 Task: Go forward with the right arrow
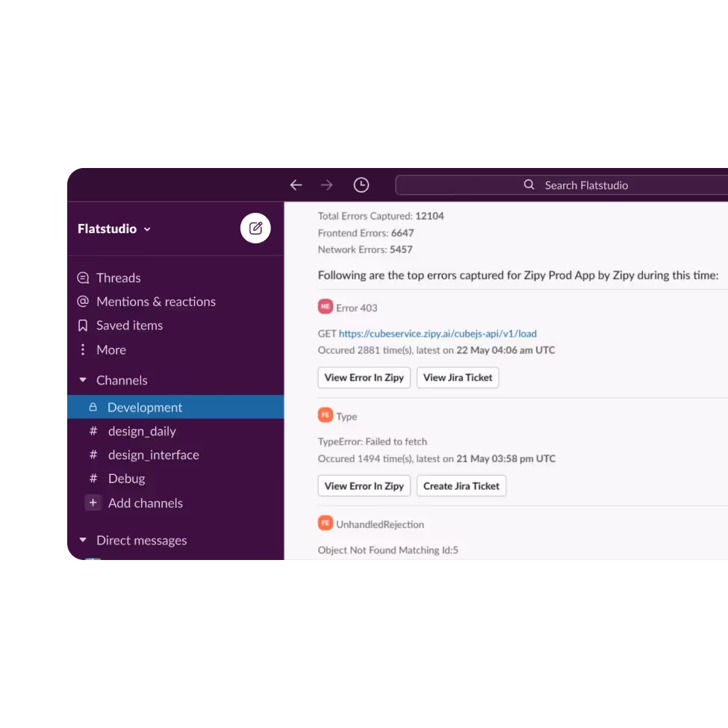(327, 185)
